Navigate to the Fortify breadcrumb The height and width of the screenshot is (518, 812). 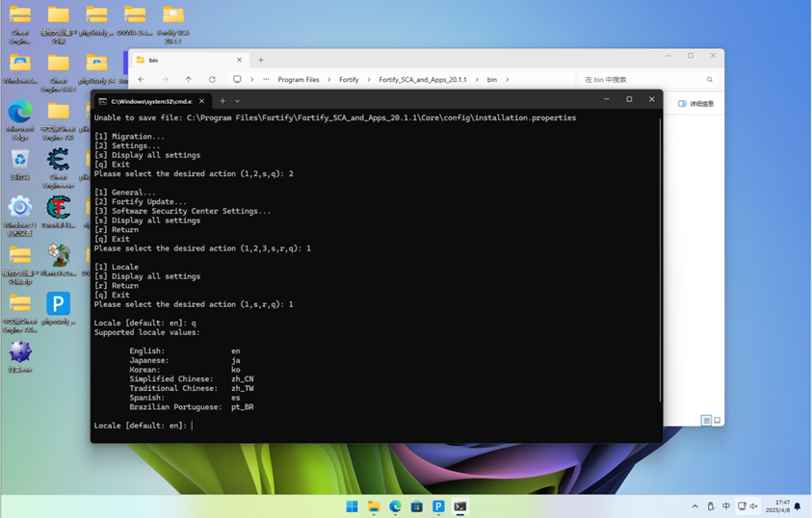pos(349,79)
